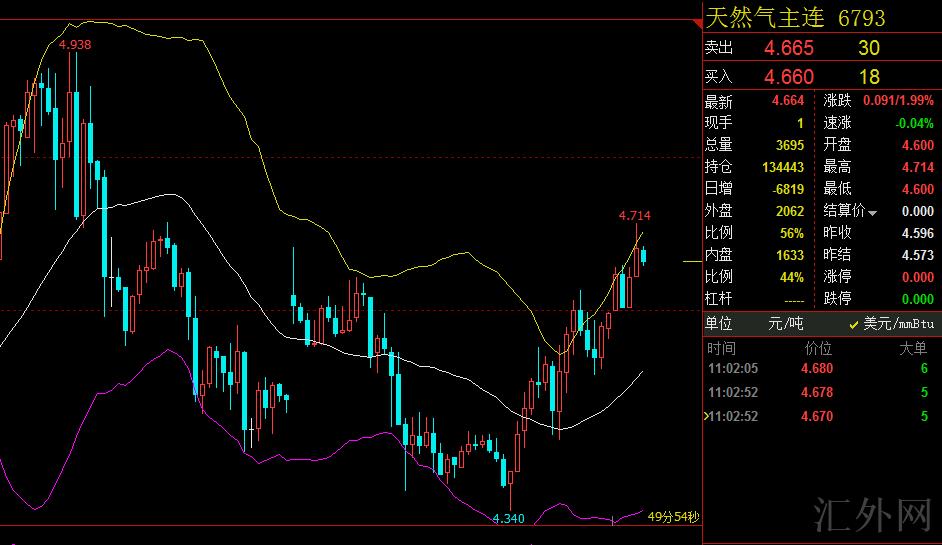Click the 4.714 recent high label
The height and width of the screenshot is (545, 942).
pos(634,215)
